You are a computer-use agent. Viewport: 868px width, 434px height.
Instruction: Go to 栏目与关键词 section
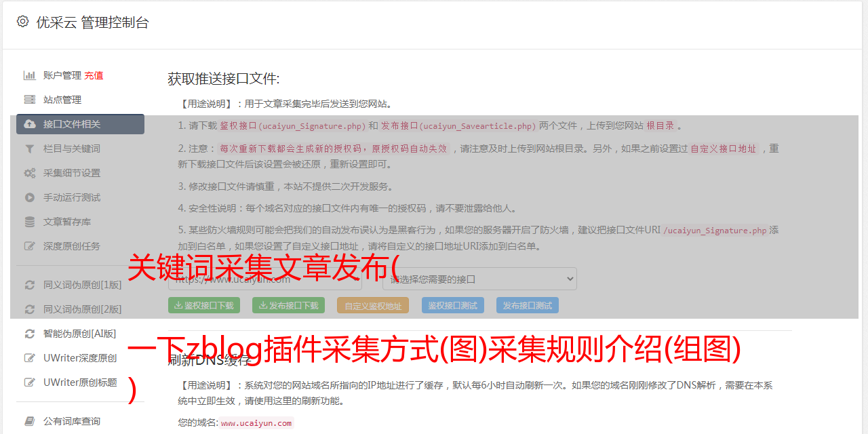[72, 149]
